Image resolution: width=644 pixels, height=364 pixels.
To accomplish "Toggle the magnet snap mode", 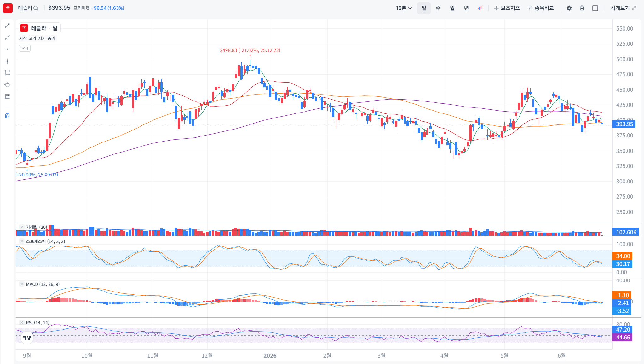I will (x=7, y=116).
